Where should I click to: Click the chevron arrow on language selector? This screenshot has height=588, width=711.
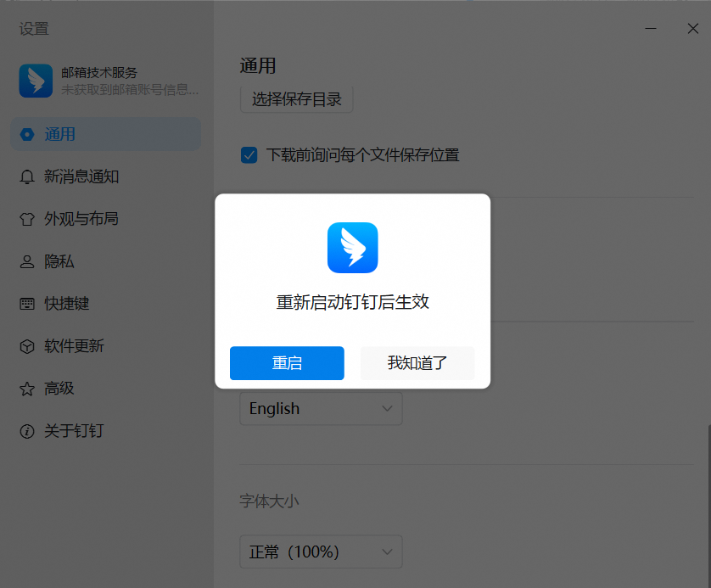388,408
